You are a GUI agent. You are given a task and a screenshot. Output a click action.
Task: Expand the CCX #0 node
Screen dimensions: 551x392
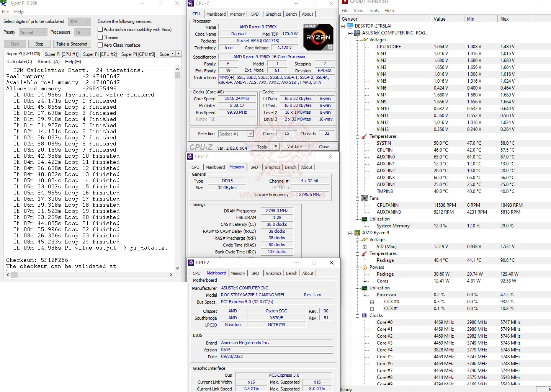372,302
